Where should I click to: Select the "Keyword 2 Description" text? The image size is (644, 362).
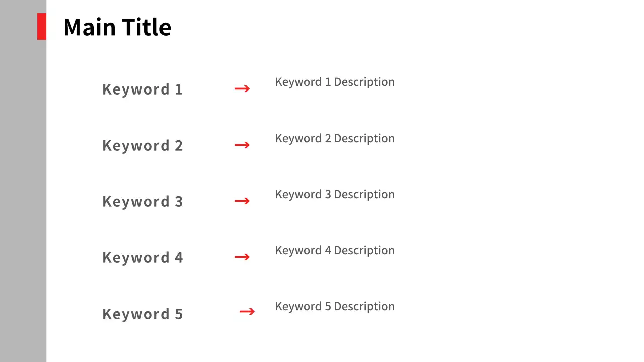[335, 139]
